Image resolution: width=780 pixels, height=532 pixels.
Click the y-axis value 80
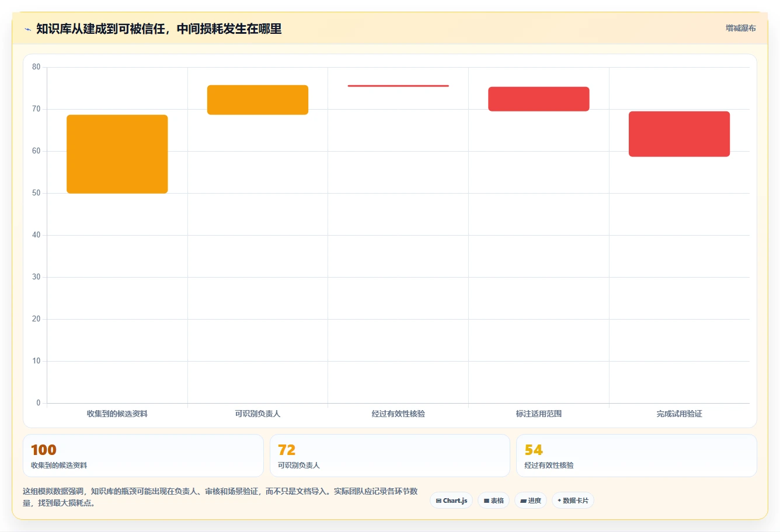36,67
